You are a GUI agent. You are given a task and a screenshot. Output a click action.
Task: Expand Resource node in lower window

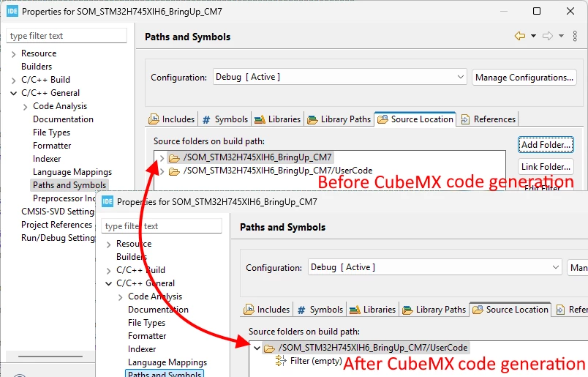[109, 245]
